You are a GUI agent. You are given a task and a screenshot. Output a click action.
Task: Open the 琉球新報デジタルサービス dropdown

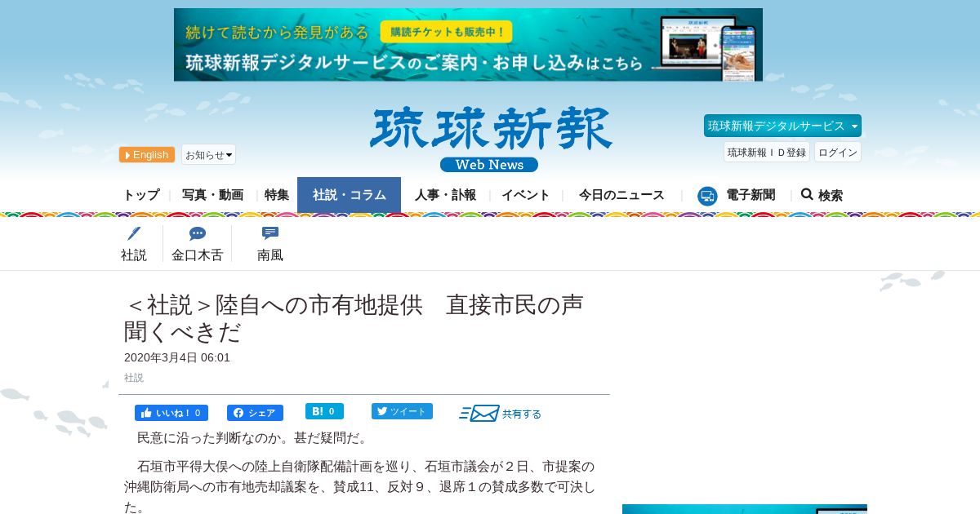pos(782,126)
